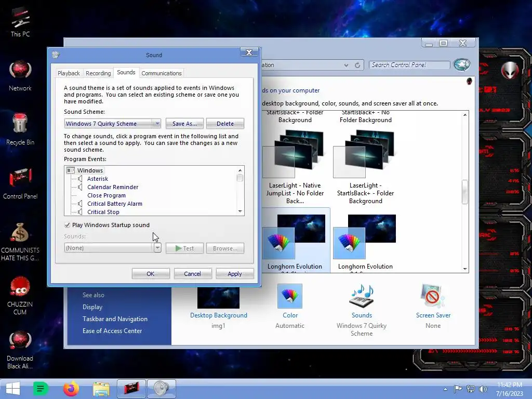This screenshot has height=399, width=532.
Task: Click the Browse... button
Action: [x=225, y=248]
